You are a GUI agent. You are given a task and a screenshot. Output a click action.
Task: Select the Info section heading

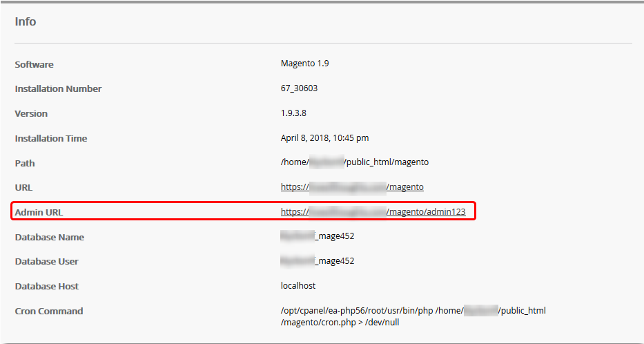coord(26,21)
